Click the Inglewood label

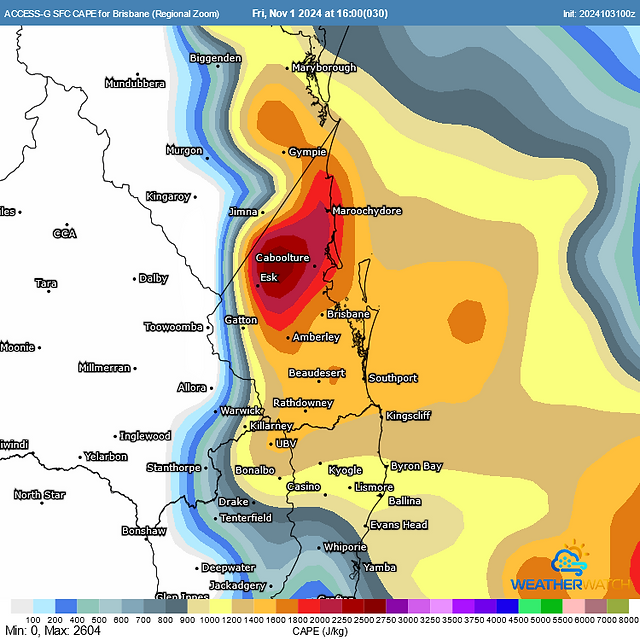tap(145, 436)
